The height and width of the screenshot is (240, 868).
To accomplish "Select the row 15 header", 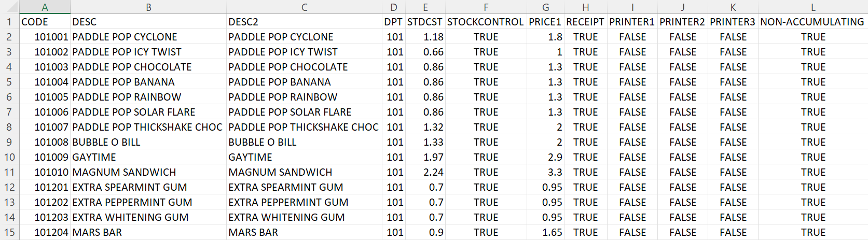I will click(9, 232).
